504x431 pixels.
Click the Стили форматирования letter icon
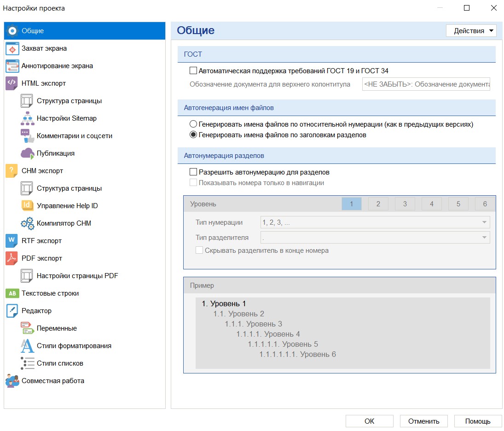tap(28, 346)
